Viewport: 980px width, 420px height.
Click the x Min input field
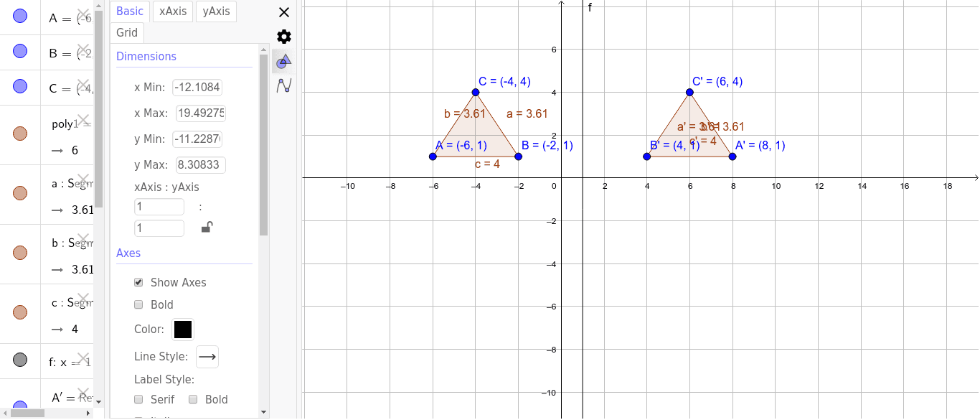[x=199, y=87]
